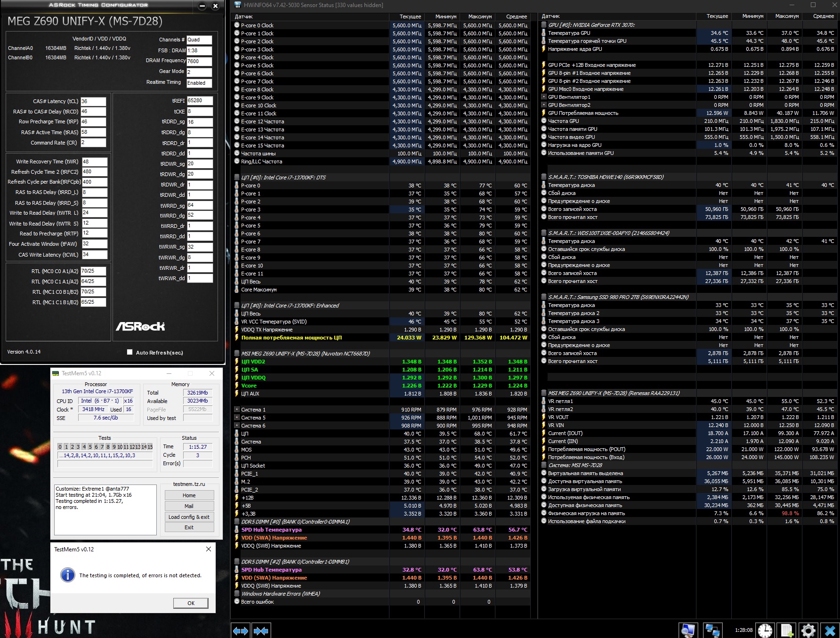The height and width of the screenshot is (638, 840).
Task: Click the Gear Mode value field
Action: [x=199, y=72]
